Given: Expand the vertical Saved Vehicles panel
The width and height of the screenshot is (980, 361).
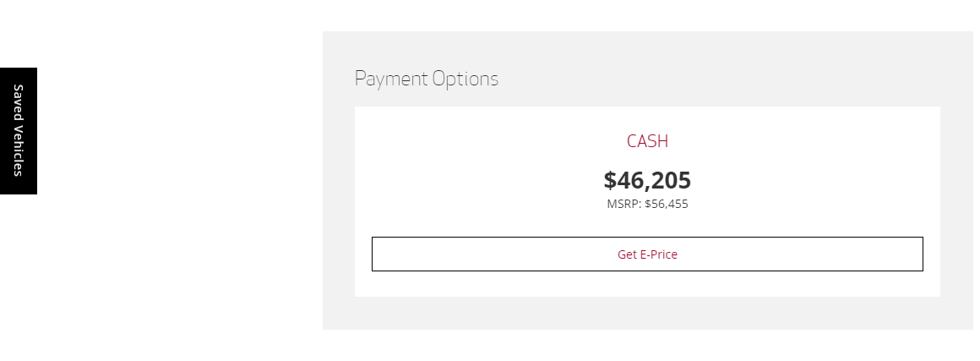Looking at the screenshot, I should pos(18,130).
